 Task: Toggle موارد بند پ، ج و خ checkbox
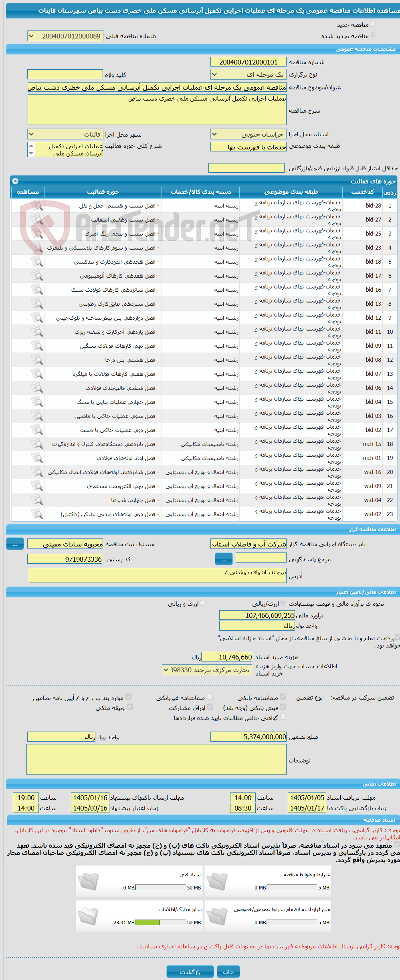pyautogui.click(x=128, y=697)
